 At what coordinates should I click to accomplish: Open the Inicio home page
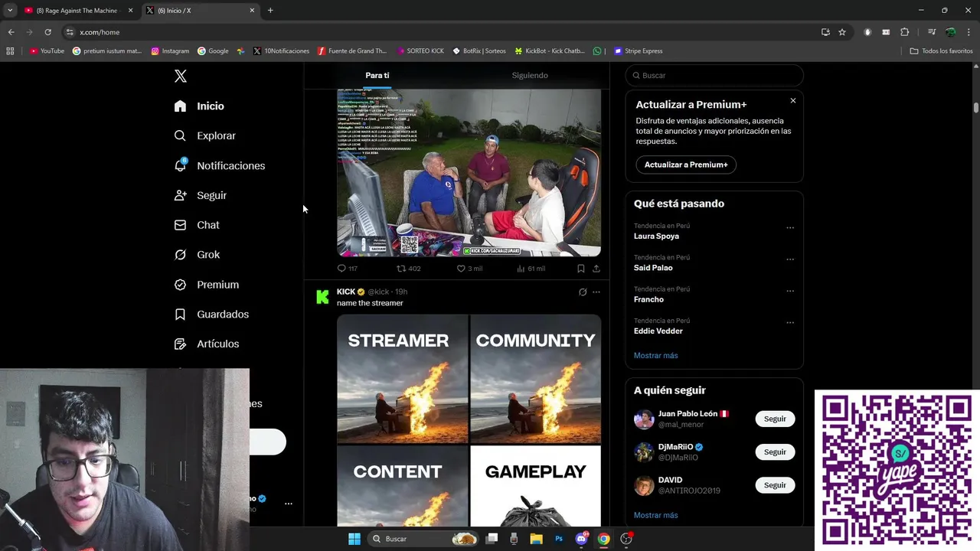(x=199, y=106)
